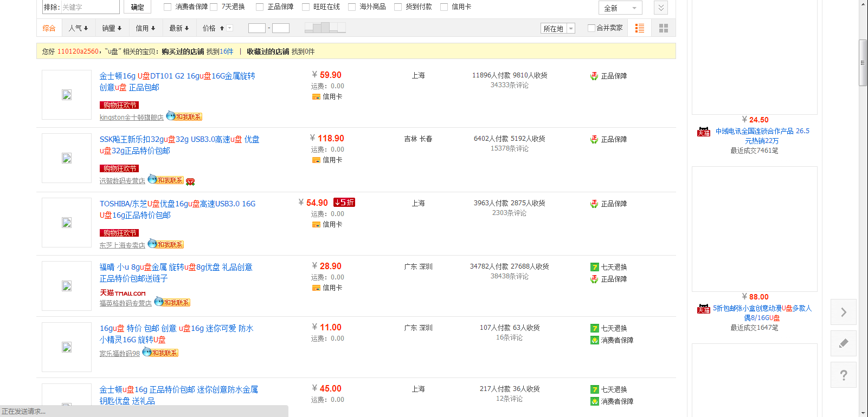Check the 信用卡 filter checkbox
This screenshot has width=868, height=417.
point(444,7)
